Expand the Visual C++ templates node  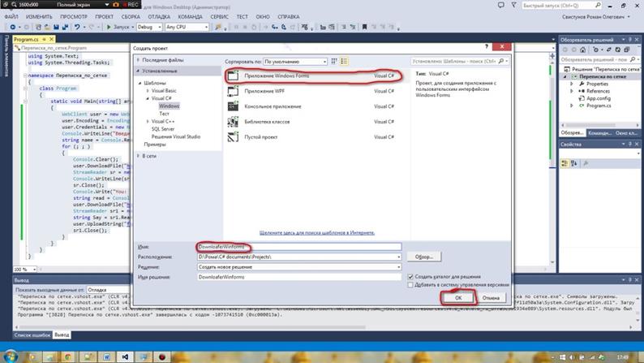[148, 121]
